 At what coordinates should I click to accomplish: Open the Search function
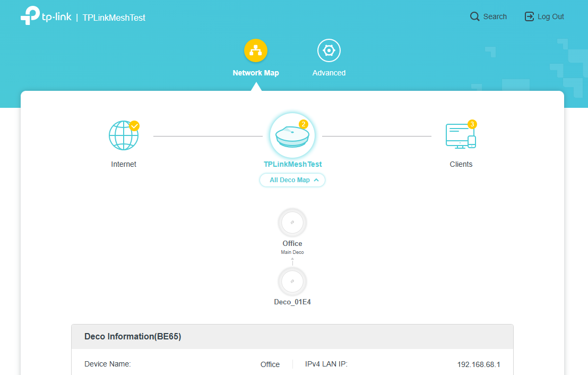click(x=488, y=16)
